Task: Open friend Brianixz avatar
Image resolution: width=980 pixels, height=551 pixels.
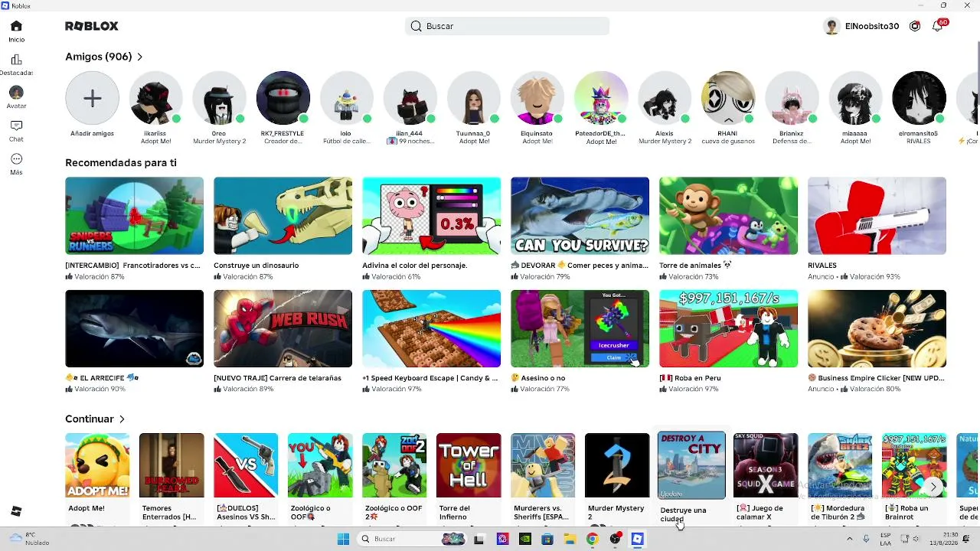Action: (x=791, y=98)
